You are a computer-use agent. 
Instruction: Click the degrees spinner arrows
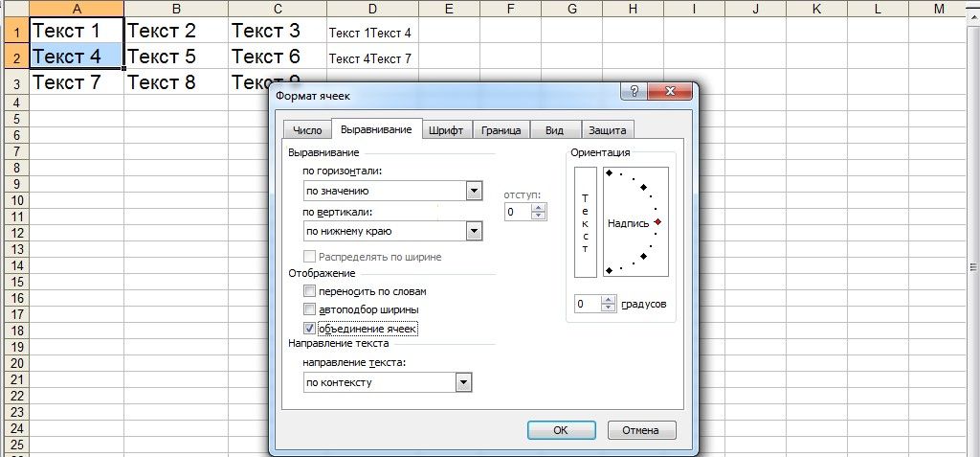point(608,304)
